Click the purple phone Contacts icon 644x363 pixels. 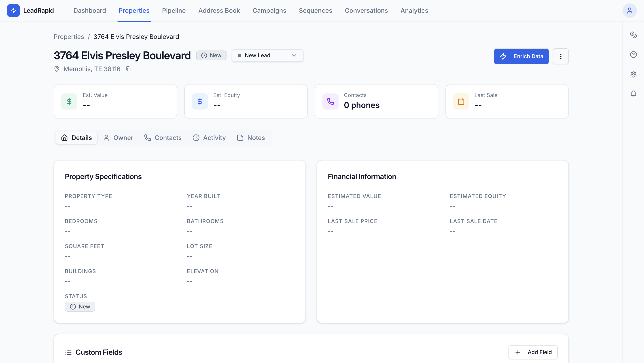pyautogui.click(x=330, y=101)
